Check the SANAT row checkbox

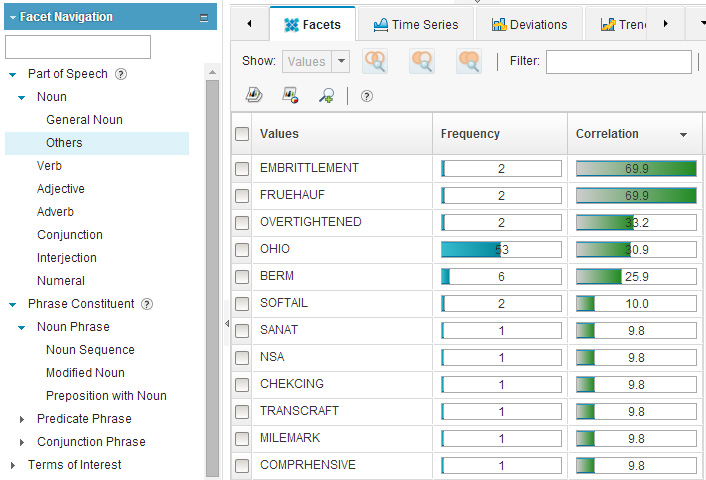point(242,331)
